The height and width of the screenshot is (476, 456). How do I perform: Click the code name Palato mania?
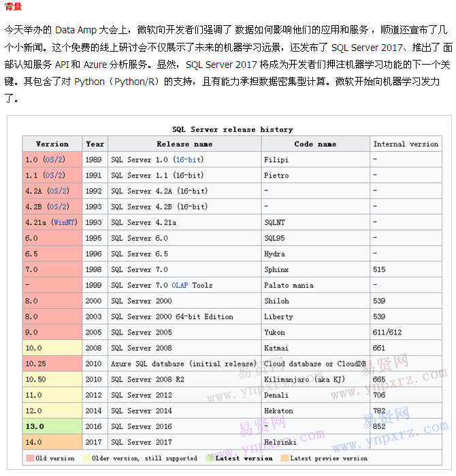point(289,286)
